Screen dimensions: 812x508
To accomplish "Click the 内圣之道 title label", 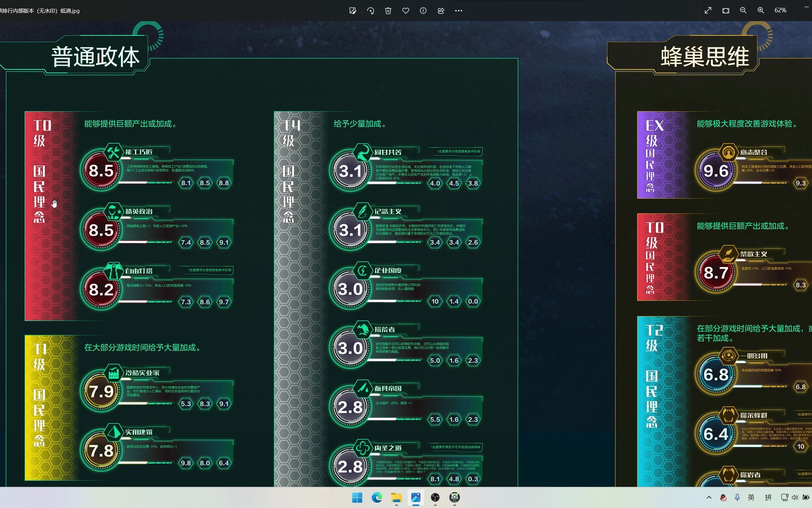I will pyautogui.click(x=388, y=448).
